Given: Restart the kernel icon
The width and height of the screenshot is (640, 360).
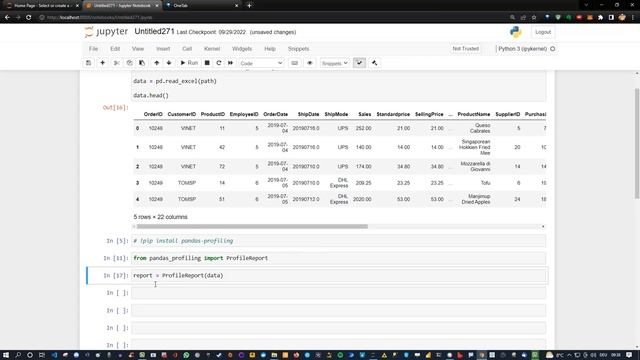Looking at the screenshot, I should click(219, 63).
